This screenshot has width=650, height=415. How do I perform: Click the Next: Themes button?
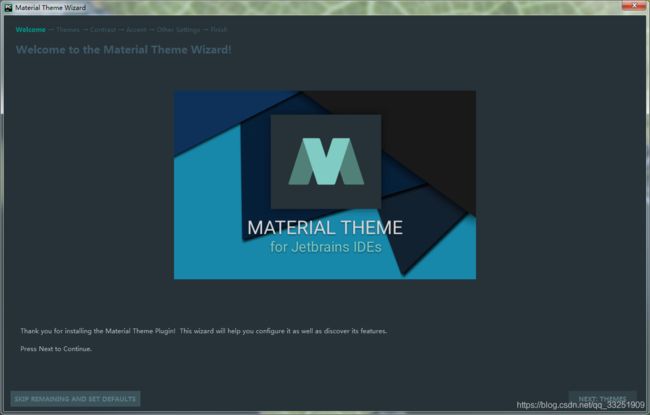[602, 399]
